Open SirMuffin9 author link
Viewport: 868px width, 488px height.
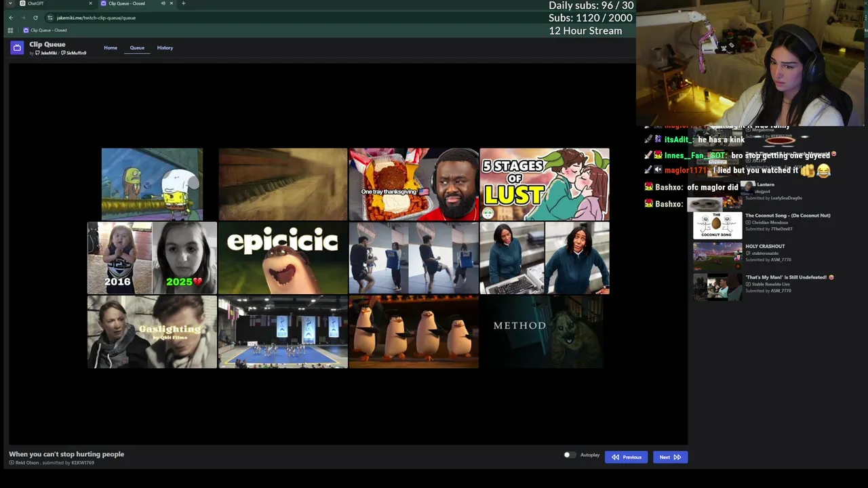click(74, 53)
